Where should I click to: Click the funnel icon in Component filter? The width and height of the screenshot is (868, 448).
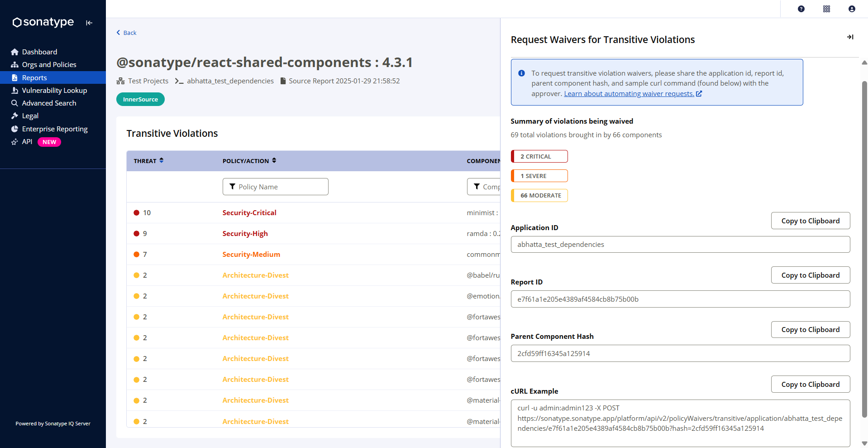coord(477,187)
